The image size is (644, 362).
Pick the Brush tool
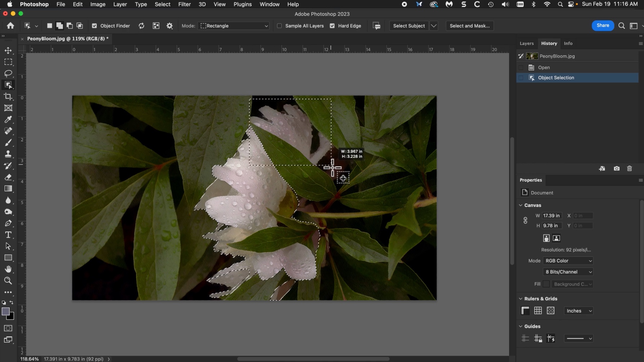click(x=8, y=142)
